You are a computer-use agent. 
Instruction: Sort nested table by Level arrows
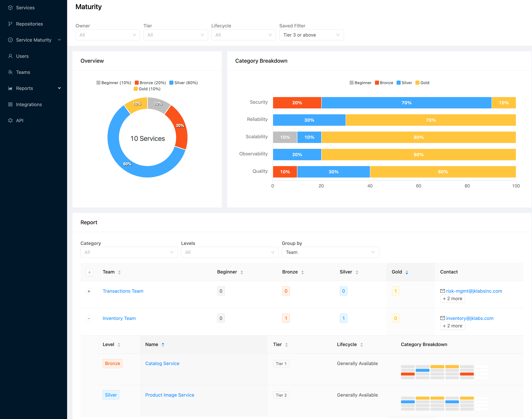point(119,345)
